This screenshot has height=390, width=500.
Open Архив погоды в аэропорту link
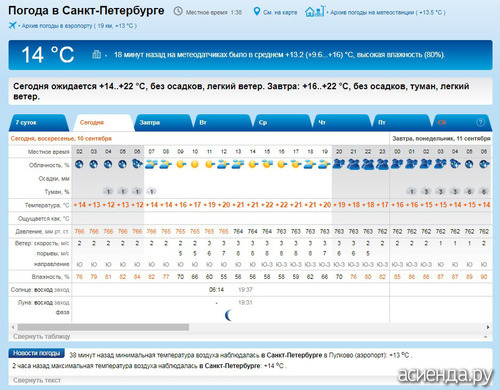(x=79, y=26)
